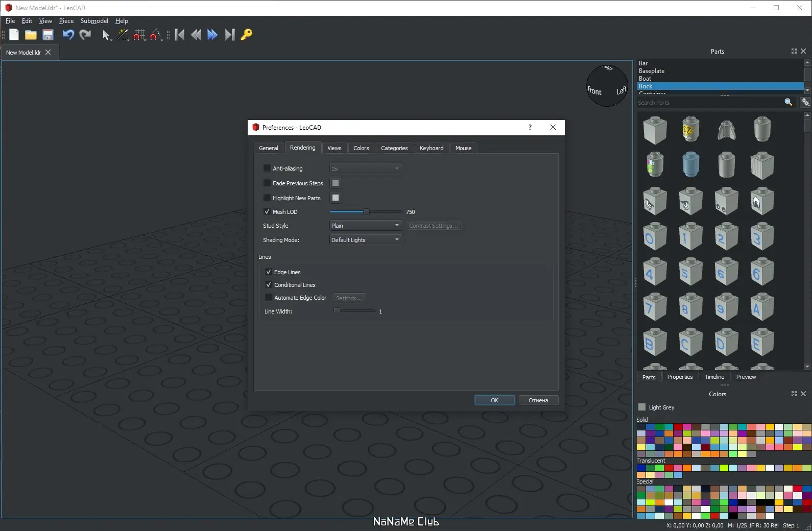This screenshot has width=812, height=531.
Task: Pick the Fade Previous Steps color swatch
Action: (336, 183)
